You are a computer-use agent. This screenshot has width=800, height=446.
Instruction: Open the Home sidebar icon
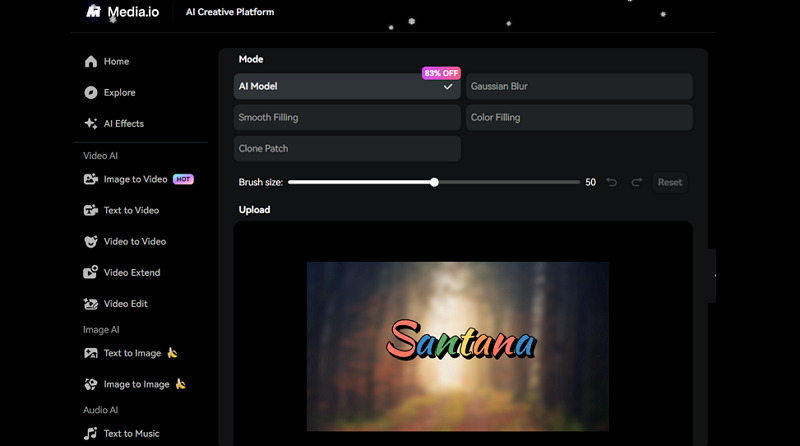coord(91,62)
